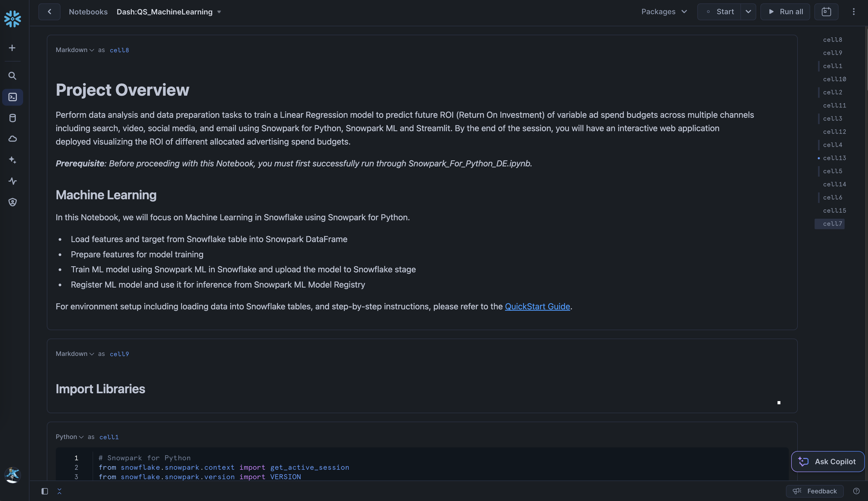Rename the cell1 name label
The height and width of the screenshot is (501, 868).
(109, 437)
